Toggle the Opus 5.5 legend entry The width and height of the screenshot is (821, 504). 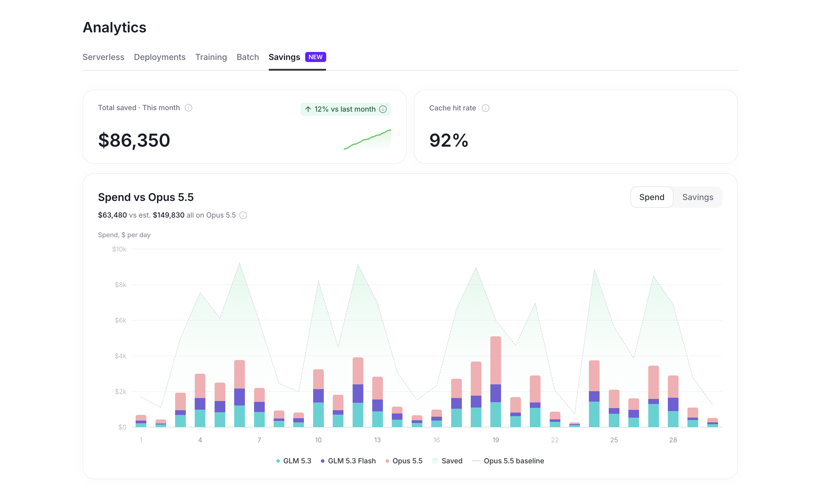(x=404, y=461)
